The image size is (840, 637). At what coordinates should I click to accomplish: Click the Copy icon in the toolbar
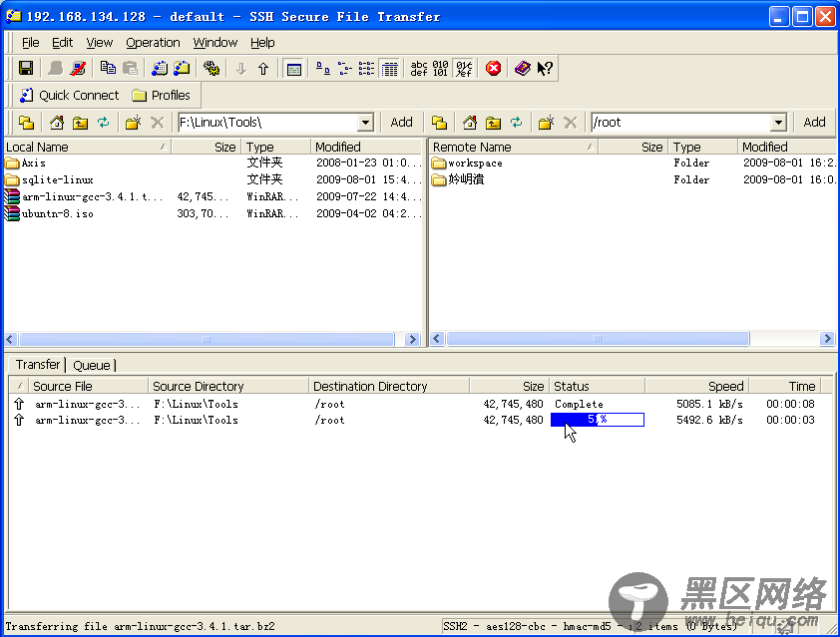pos(108,69)
